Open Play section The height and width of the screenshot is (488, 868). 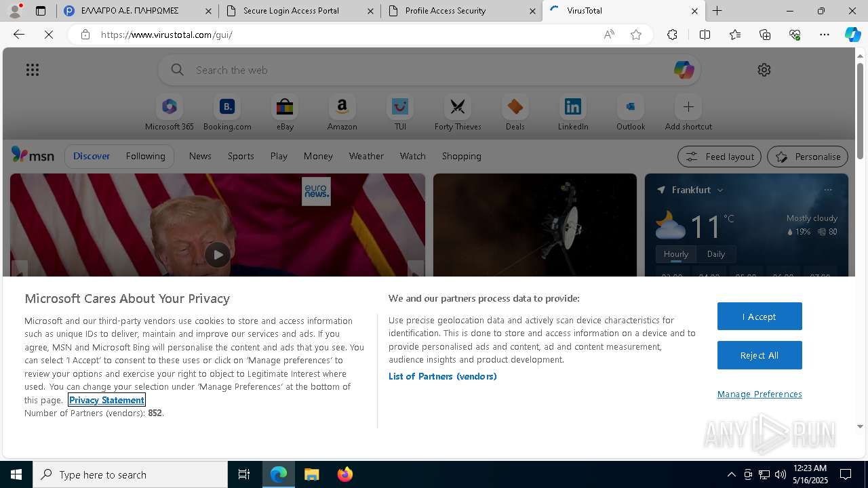[279, 156]
